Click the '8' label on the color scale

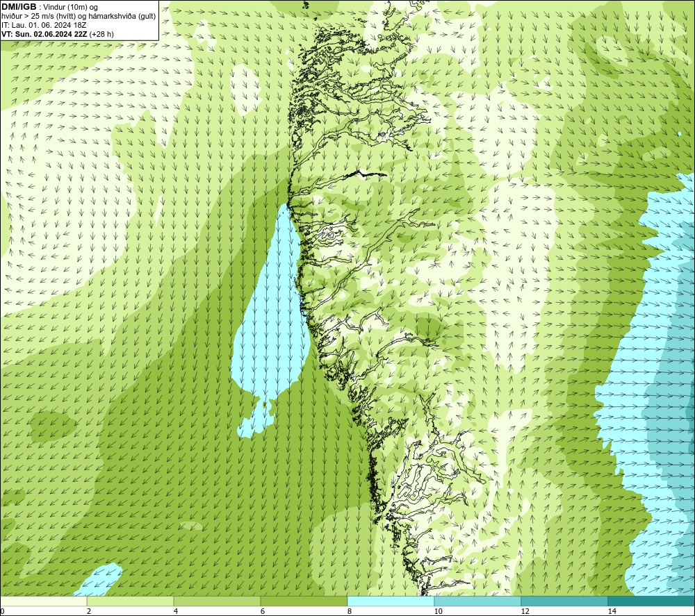click(x=350, y=611)
